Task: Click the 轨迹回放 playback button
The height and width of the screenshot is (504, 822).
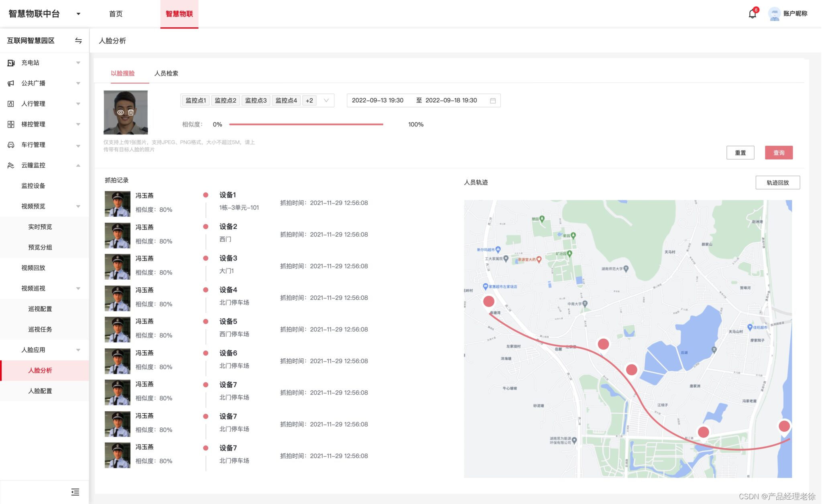Action: pyautogui.click(x=777, y=183)
